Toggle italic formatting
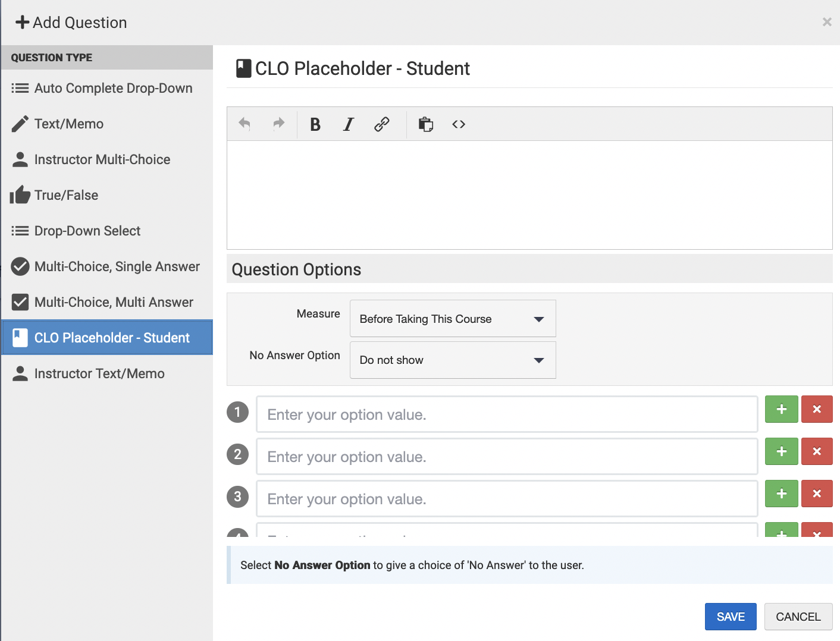 pos(349,124)
